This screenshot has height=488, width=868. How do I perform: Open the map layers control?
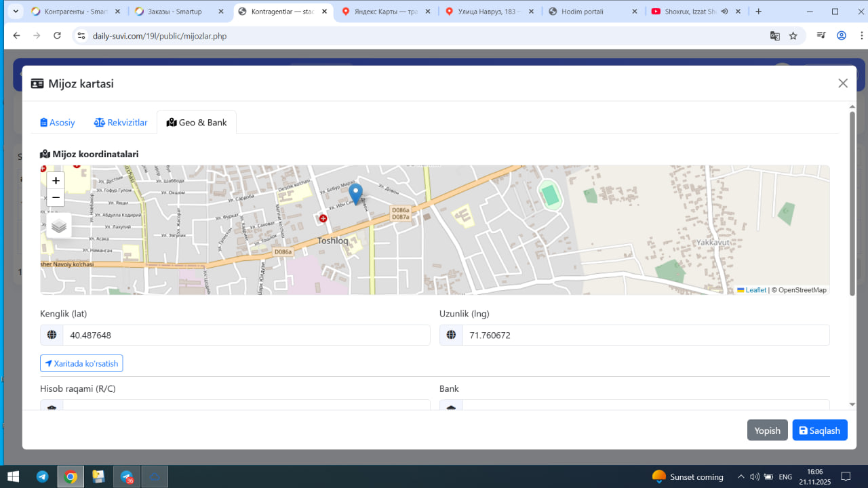(x=59, y=226)
